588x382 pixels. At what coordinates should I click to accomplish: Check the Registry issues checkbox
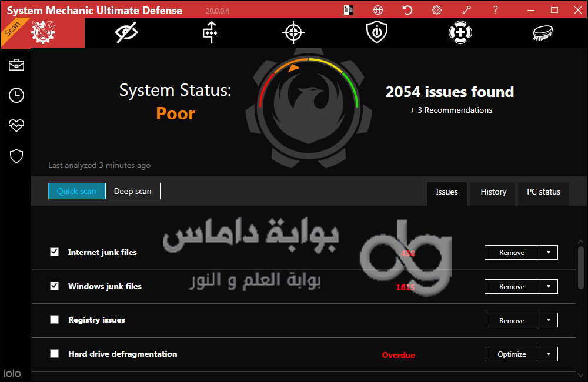coord(54,319)
